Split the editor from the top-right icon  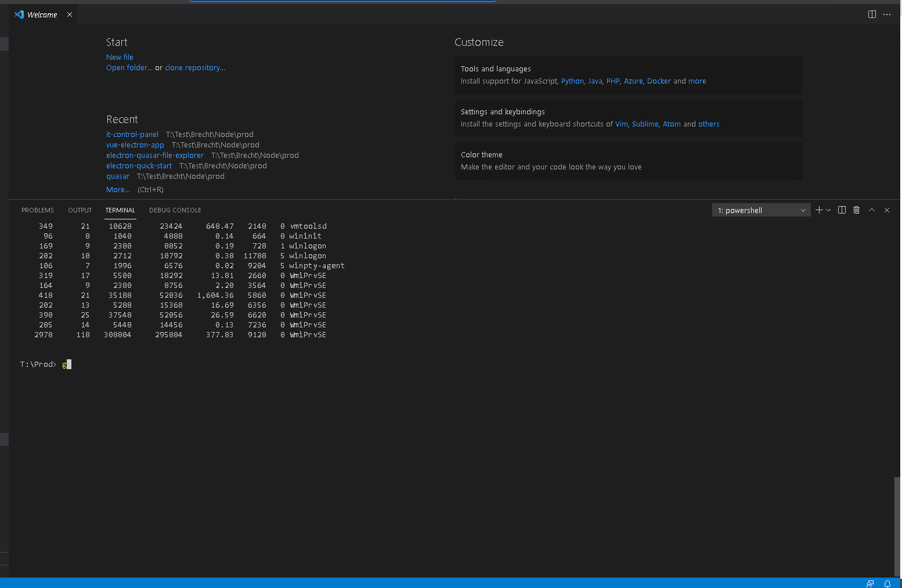pos(872,14)
